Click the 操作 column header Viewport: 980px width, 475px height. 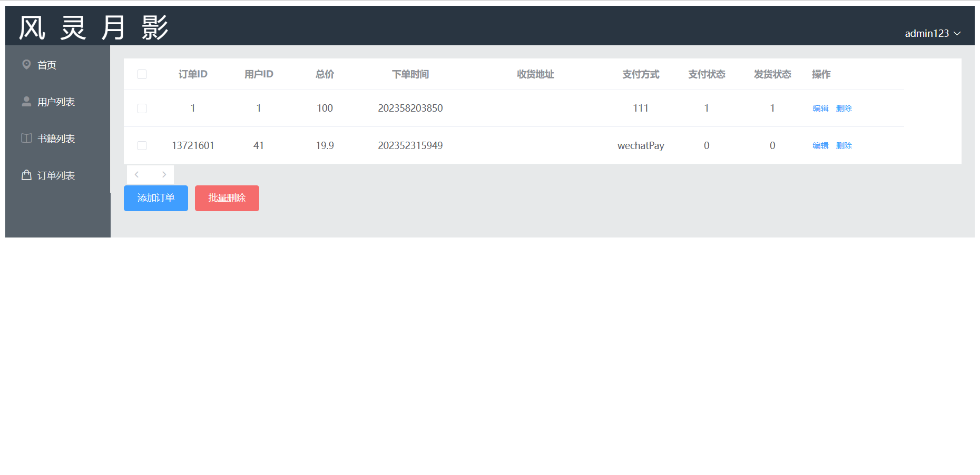[x=821, y=74]
